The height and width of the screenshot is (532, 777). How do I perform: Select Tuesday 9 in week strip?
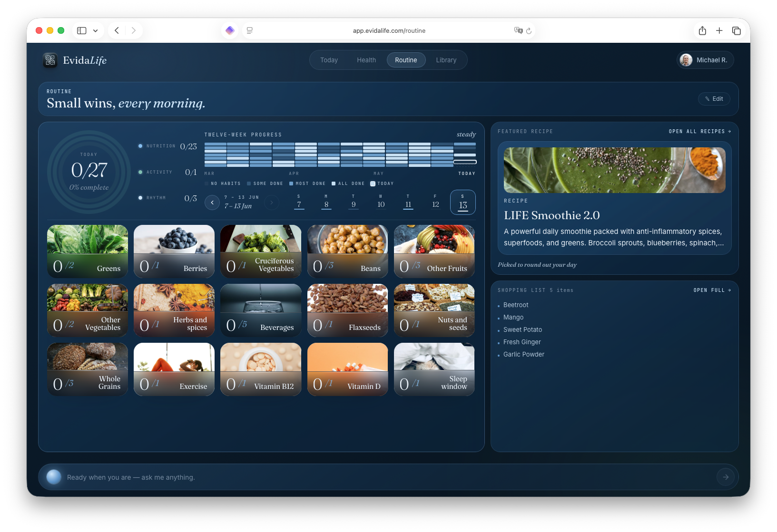pos(354,202)
